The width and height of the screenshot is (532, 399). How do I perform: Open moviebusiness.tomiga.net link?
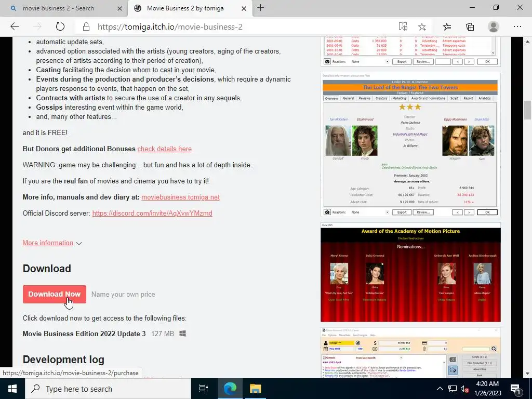click(x=180, y=197)
